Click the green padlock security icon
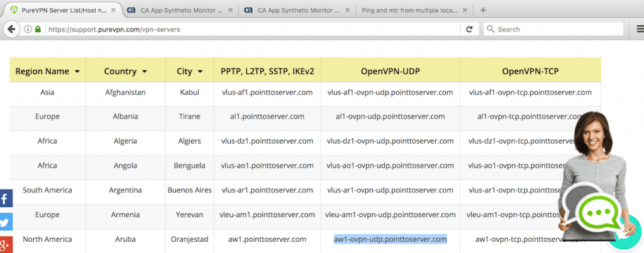Screen dimensions: 644x253 tap(38, 29)
